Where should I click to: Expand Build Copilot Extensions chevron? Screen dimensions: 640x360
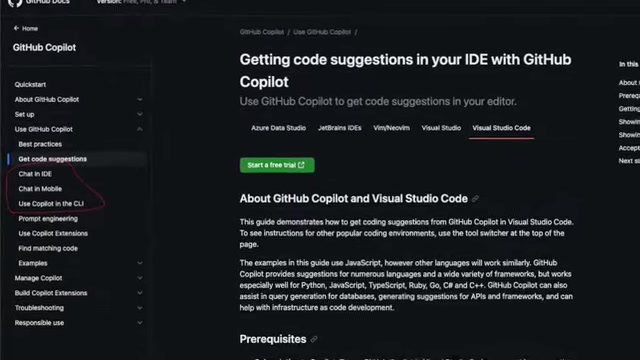140,293
